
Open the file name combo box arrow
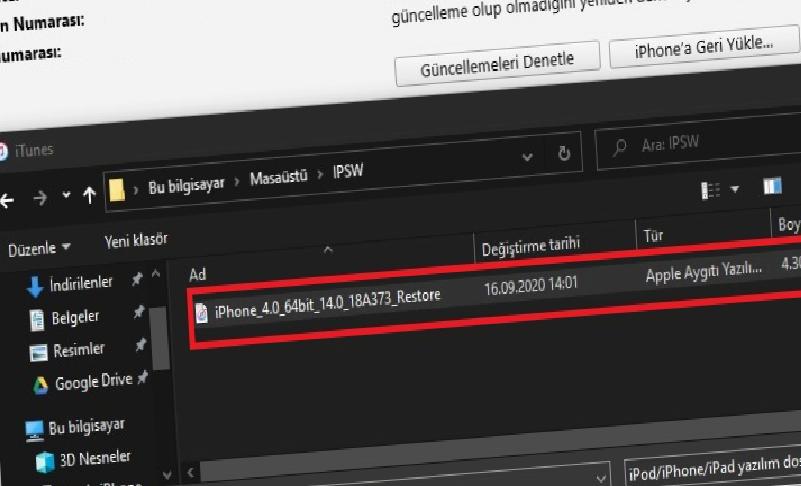[x=601, y=478]
